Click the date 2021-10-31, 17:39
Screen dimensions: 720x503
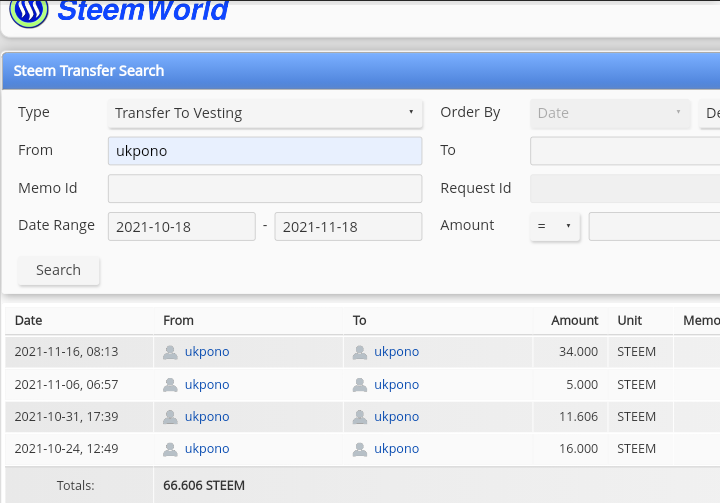pyautogui.click(x=67, y=417)
